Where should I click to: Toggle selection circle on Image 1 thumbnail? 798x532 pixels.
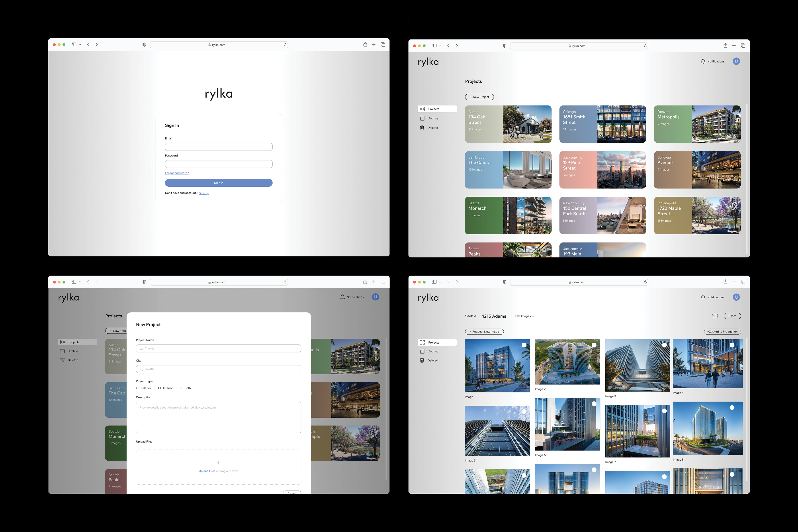(x=524, y=345)
